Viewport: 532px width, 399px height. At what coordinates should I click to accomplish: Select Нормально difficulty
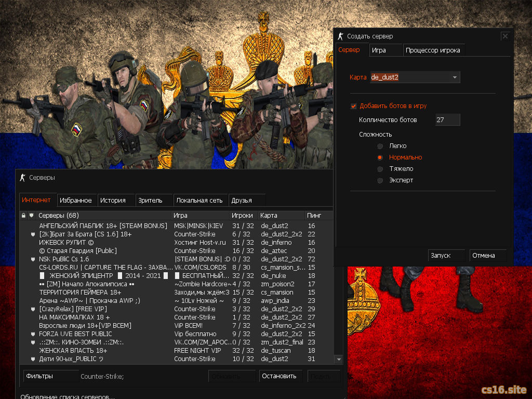380,157
